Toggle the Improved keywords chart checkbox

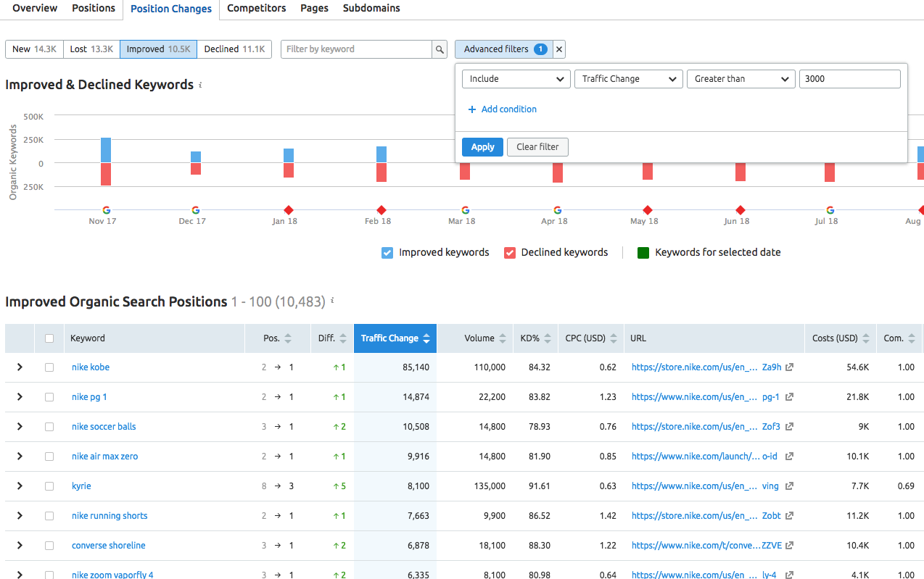point(387,253)
